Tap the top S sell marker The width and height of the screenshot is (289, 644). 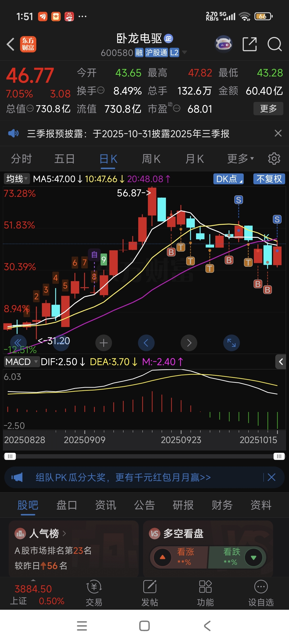(x=239, y=200)
